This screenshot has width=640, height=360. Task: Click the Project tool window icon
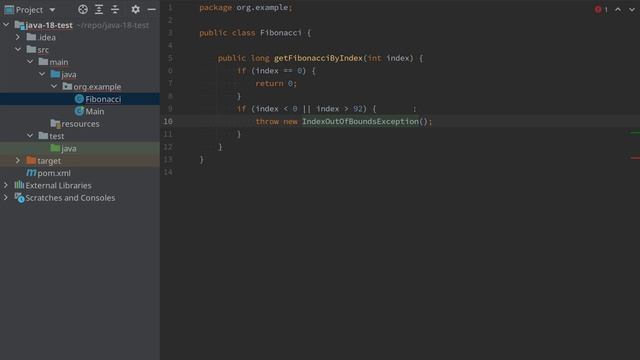[x=9, y=9]
